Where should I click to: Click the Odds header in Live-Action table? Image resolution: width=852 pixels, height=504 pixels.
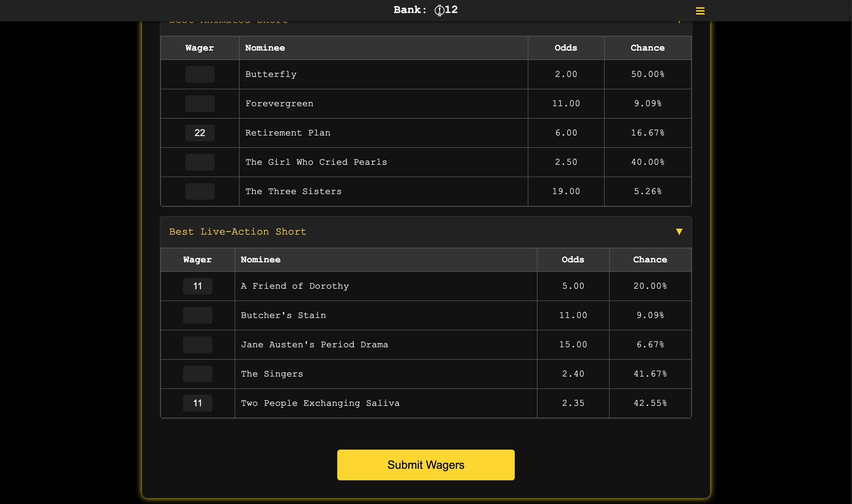tap(572, 260)
